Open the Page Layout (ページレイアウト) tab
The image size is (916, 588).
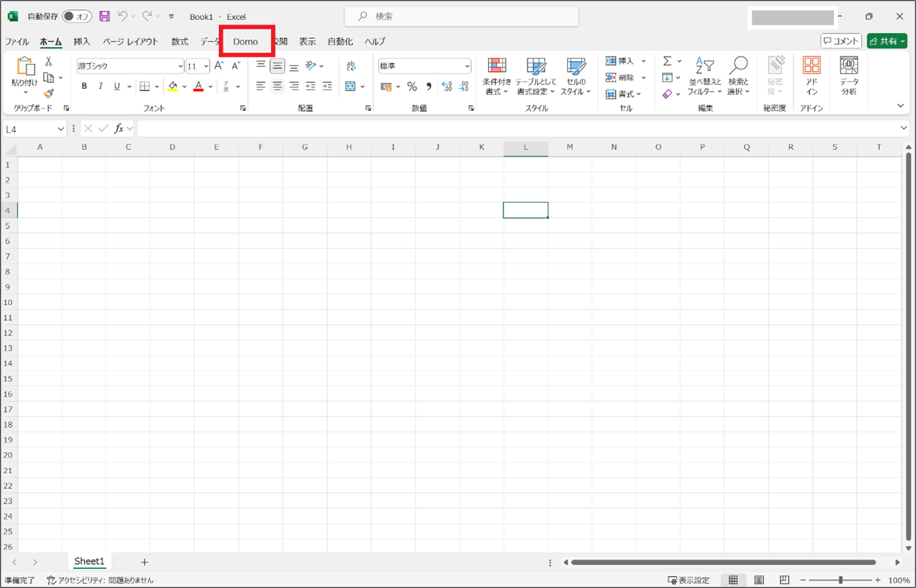pos(130,41)
